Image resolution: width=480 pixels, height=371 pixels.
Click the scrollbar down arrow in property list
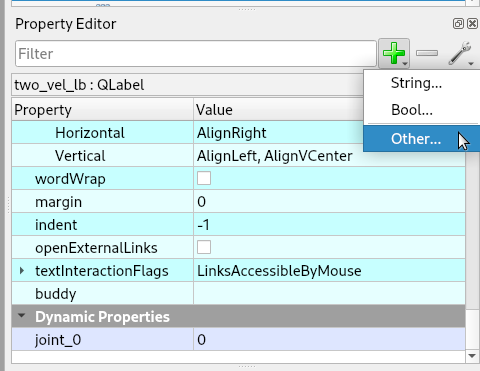pyautogui.click(x=472, y=356)
